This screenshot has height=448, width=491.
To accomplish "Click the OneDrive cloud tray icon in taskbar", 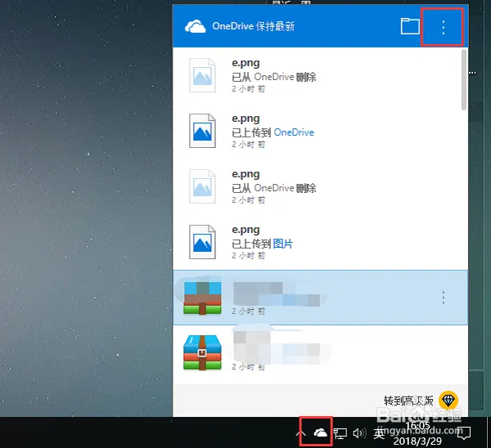I will click(x=320, y=433).
